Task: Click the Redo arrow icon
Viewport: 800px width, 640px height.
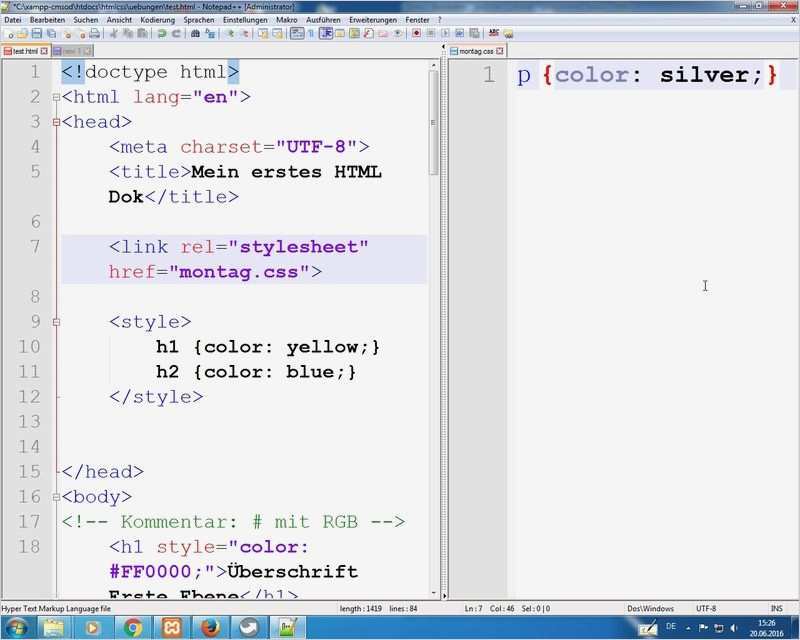Action: [x=177, y=34]
